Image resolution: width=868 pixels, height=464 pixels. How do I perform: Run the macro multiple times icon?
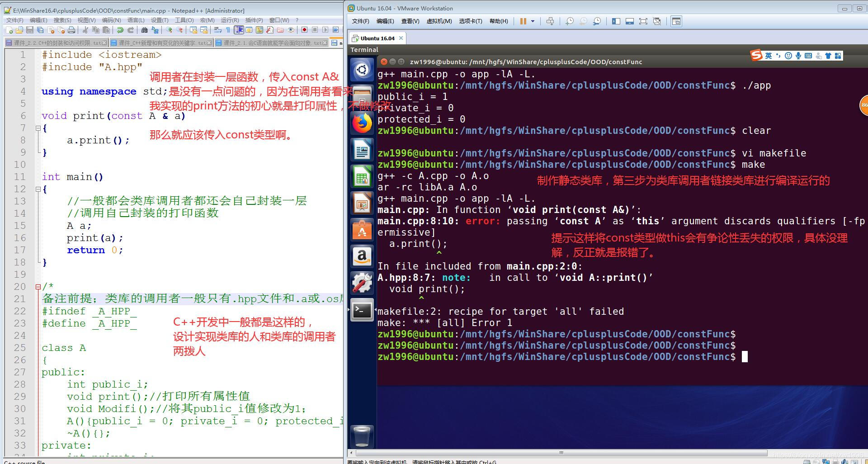[x=336, y=30]
